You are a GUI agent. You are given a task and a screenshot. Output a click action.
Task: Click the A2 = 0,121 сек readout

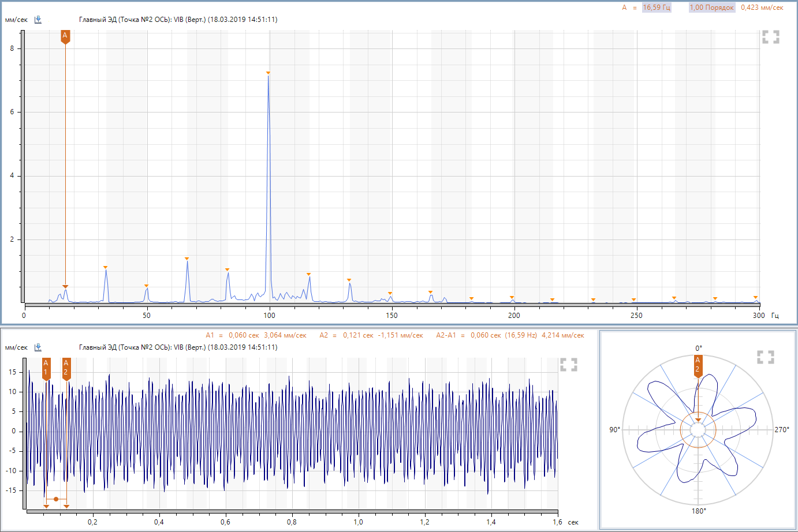coord(346,335)
